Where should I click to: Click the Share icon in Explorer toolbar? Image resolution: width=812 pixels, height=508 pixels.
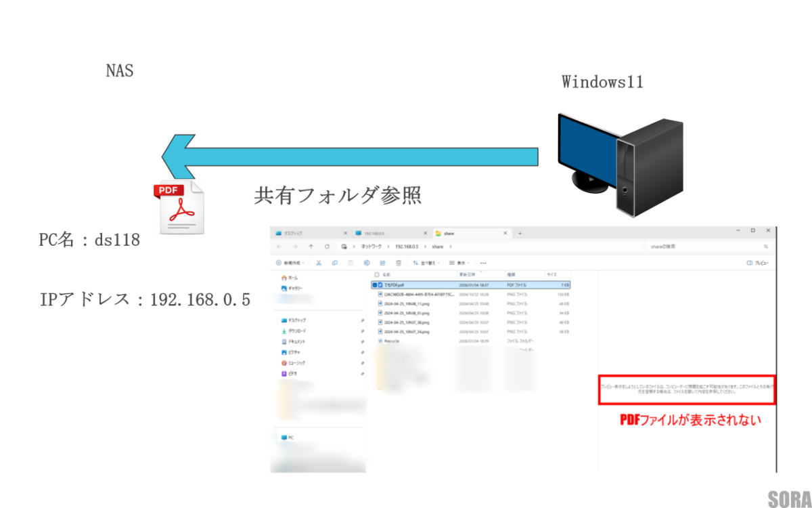(x=382, y=263)
